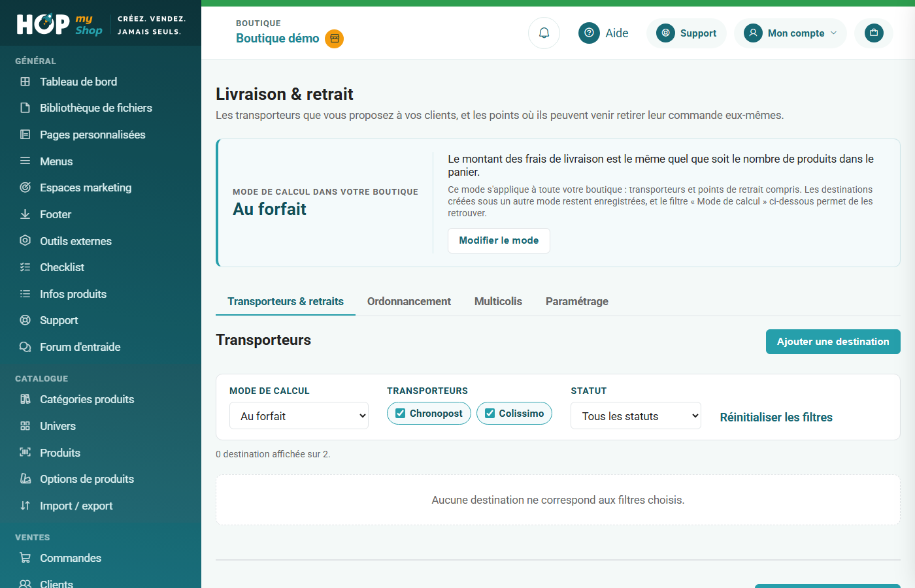Viewport: 915px width, 588px height.
Task: Click the Tableau de bord grid icon
Action: coord(25,82)
